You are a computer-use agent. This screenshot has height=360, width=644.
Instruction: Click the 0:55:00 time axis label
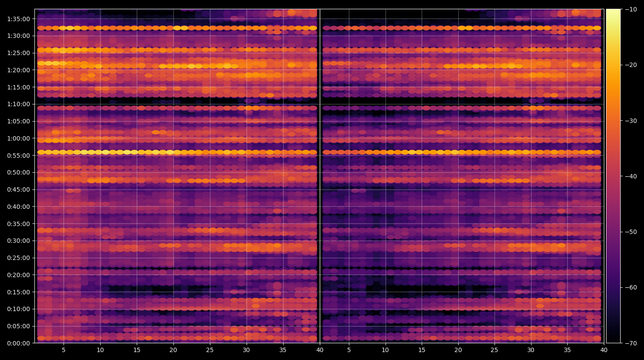(19, 156)
